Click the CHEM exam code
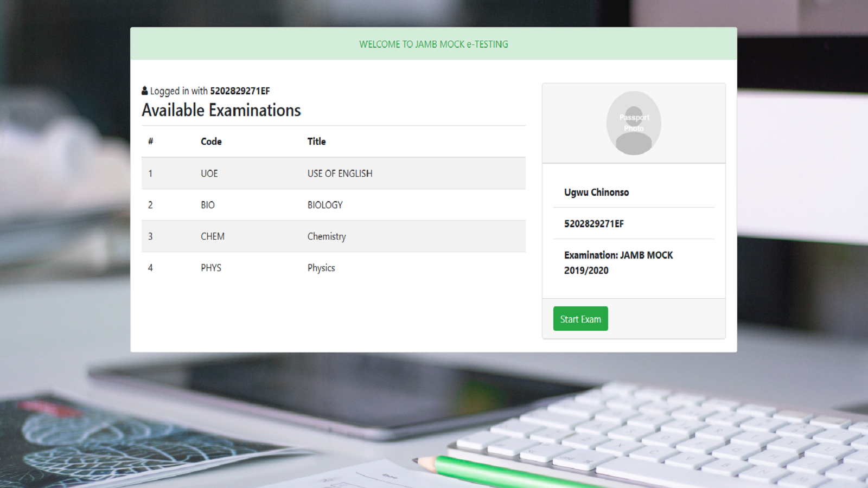This screenshot has height=488, width=868. coord(212,236)
